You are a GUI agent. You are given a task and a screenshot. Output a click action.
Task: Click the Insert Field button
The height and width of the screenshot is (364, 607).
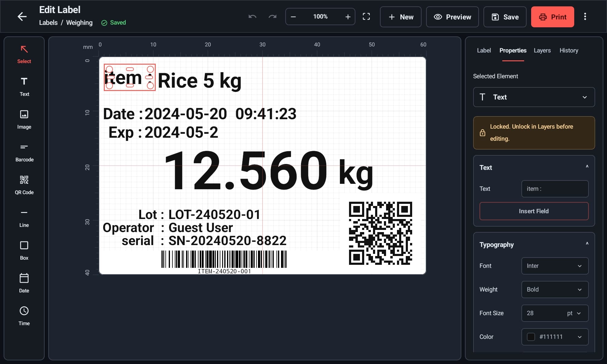(x=534, y=211)
